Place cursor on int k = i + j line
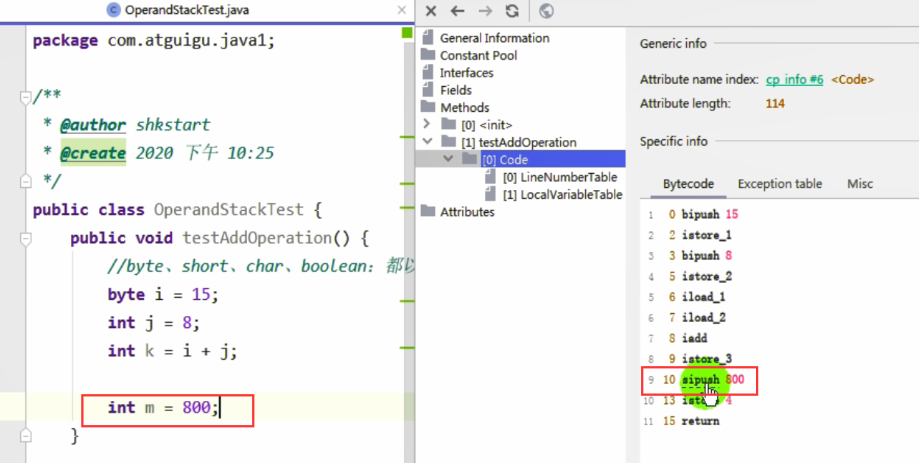The width and height of the screenshot is (919, 463). click(172, 351)
